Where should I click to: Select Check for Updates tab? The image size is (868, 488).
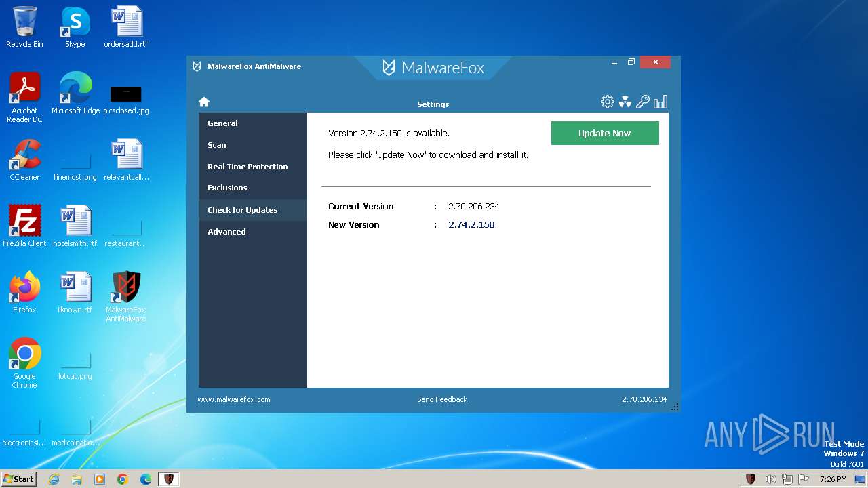pos(253,210)
